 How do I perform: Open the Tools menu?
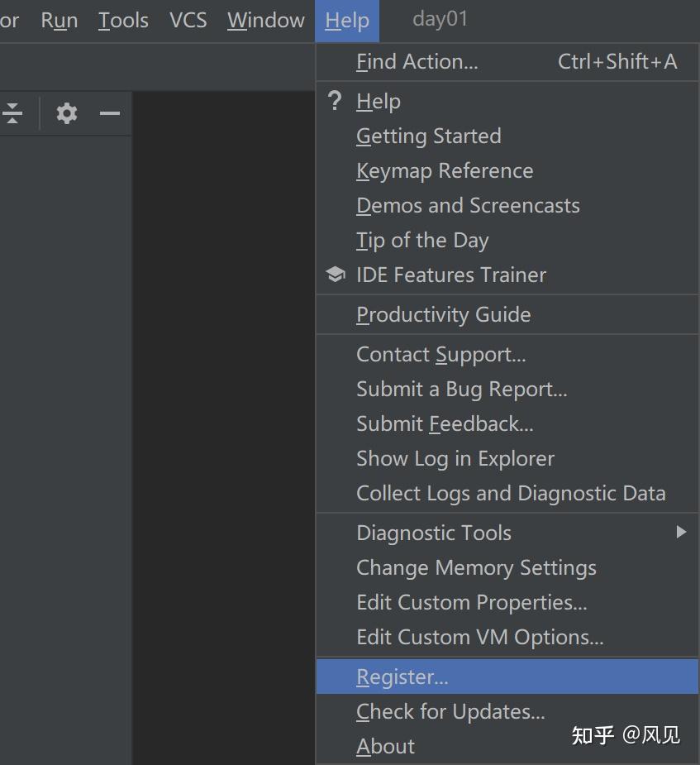123,21
